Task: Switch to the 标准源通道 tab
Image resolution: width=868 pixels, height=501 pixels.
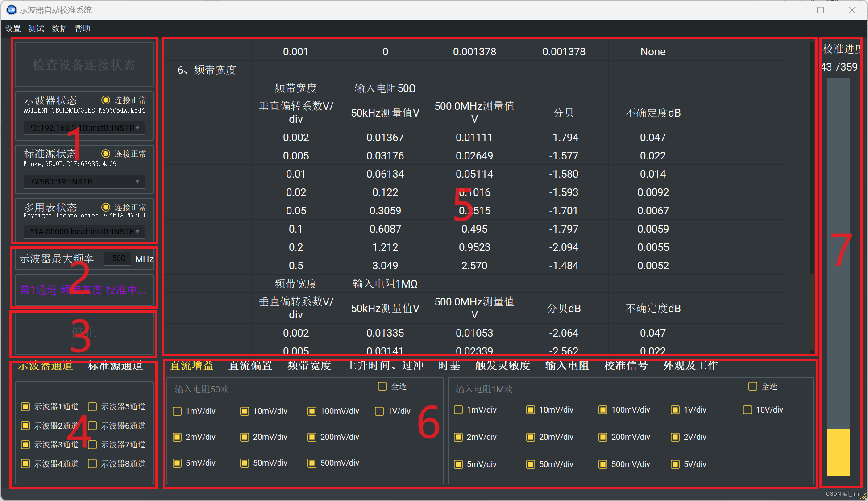Action: coord(115,367)
